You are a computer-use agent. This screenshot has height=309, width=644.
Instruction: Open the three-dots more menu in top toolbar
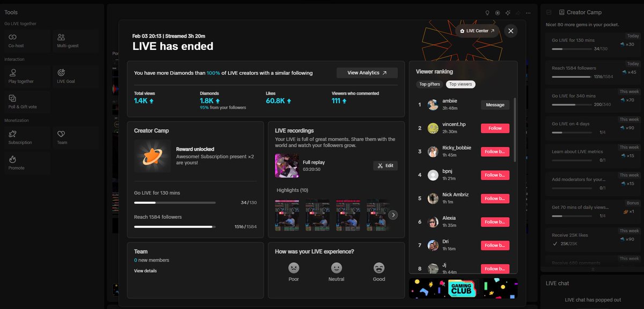pos(529,12)
